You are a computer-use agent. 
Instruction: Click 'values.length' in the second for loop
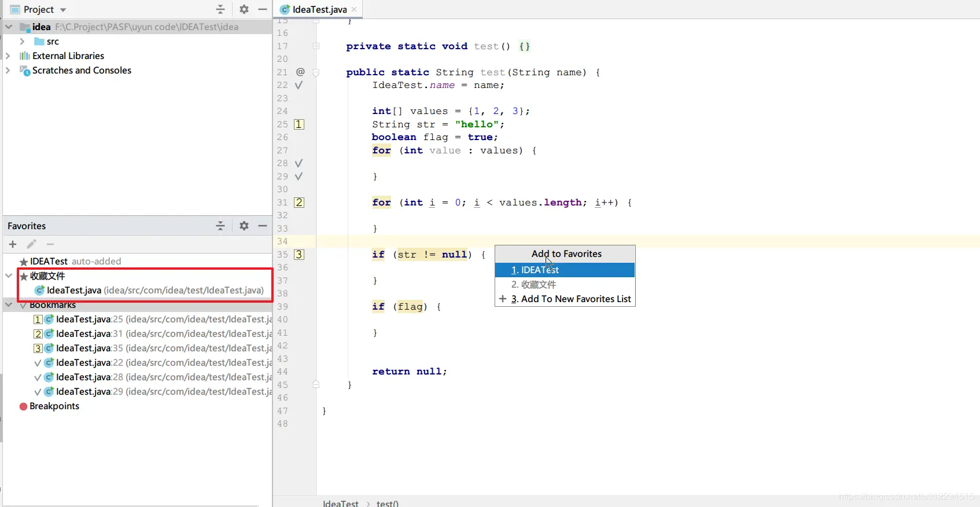[540, 203]
